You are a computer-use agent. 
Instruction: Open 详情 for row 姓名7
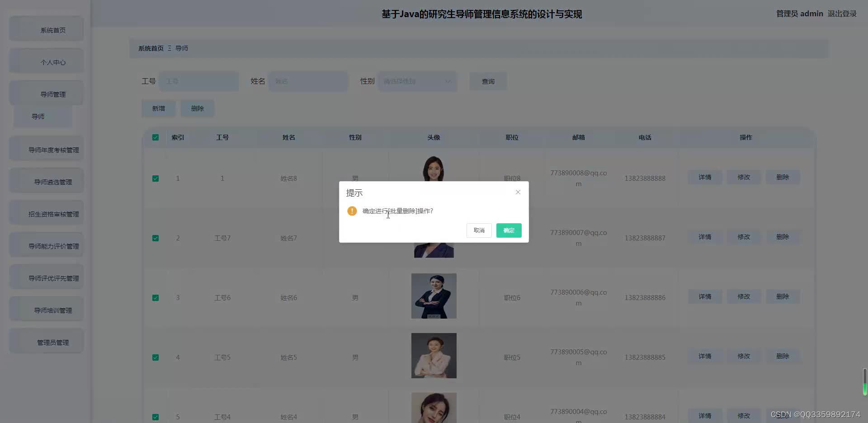coord(705,237)
